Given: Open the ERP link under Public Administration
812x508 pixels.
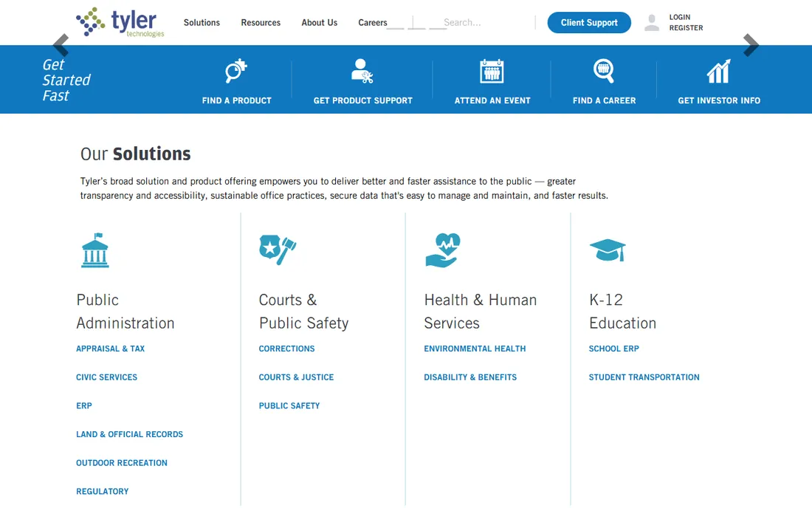Looking at the screenshot, I should 84,405.
